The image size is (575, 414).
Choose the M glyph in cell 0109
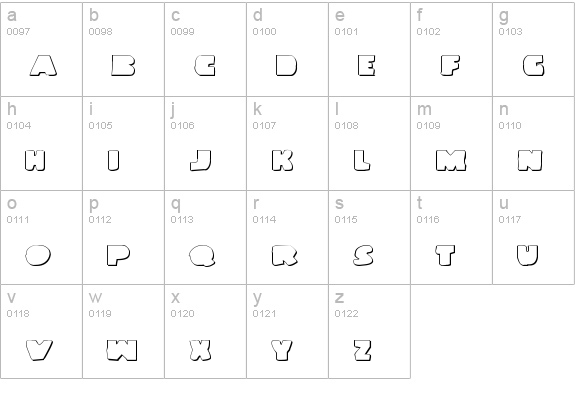tap(451, 160)
